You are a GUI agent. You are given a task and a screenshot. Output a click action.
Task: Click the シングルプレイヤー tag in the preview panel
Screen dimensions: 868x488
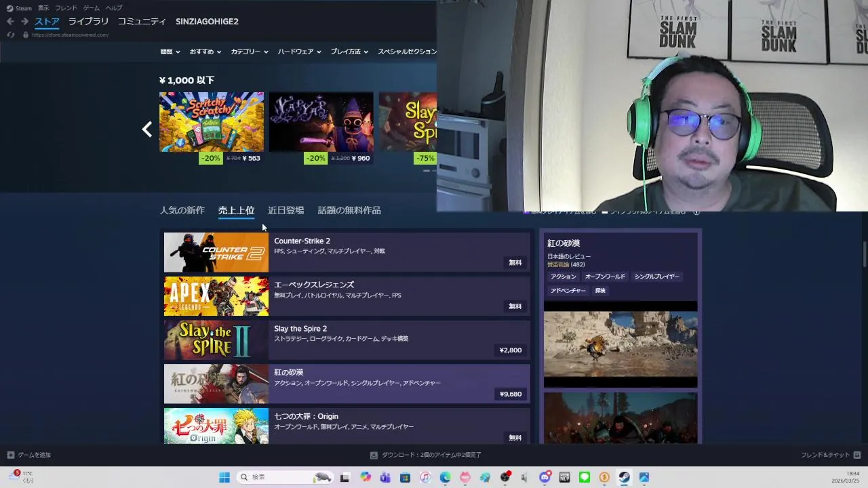tap(656, 277)
